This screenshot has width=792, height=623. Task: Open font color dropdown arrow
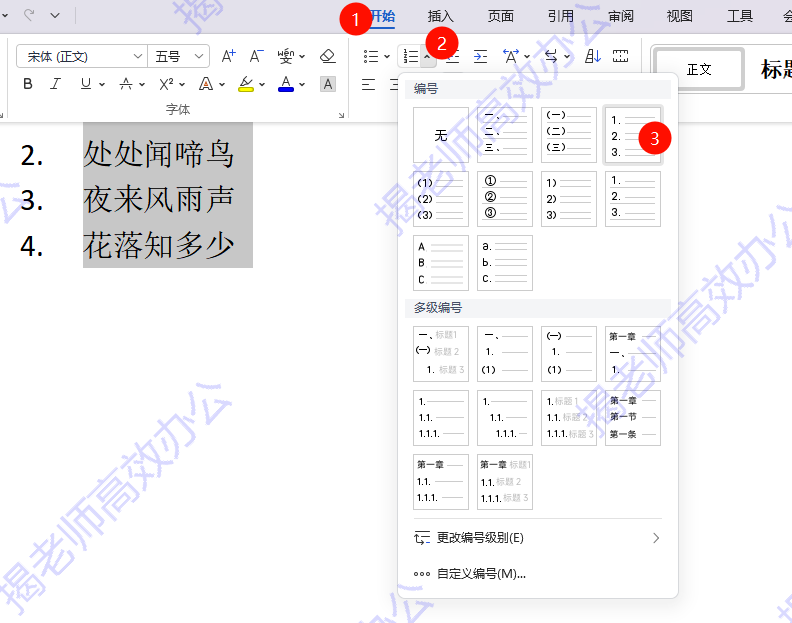tap(302, 84)
